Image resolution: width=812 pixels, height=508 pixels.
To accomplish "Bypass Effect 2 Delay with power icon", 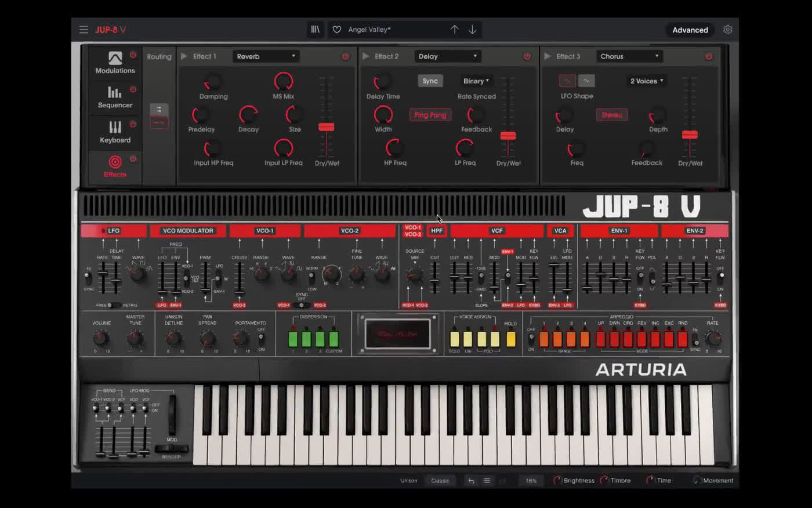I will coord(527,56).
